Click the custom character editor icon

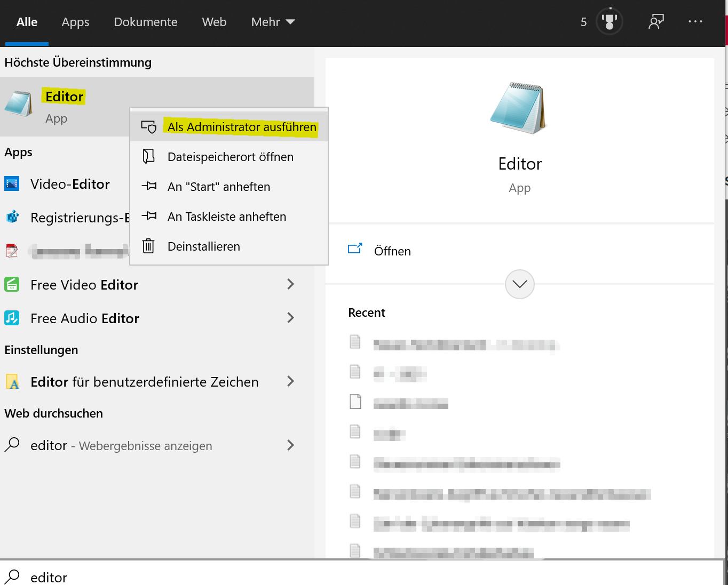[12, 382]
